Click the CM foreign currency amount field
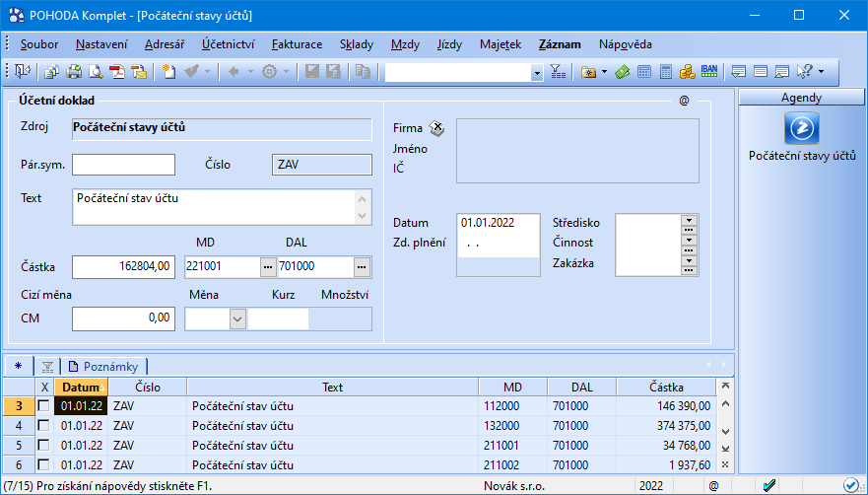The image size is (868, 495). coord(123,318)
